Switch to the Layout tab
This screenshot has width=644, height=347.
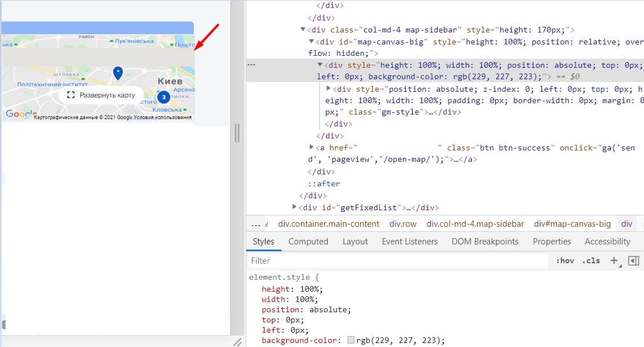coord(355,242)
